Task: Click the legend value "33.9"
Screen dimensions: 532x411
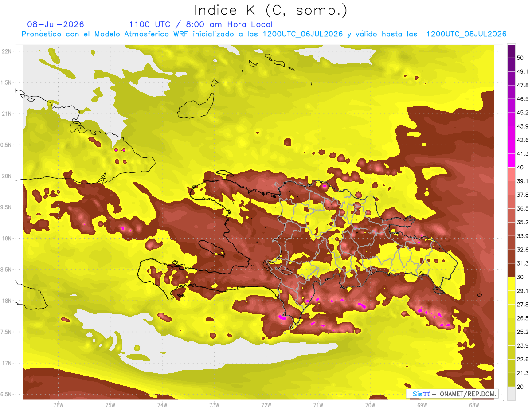Action: coord(522,236)
